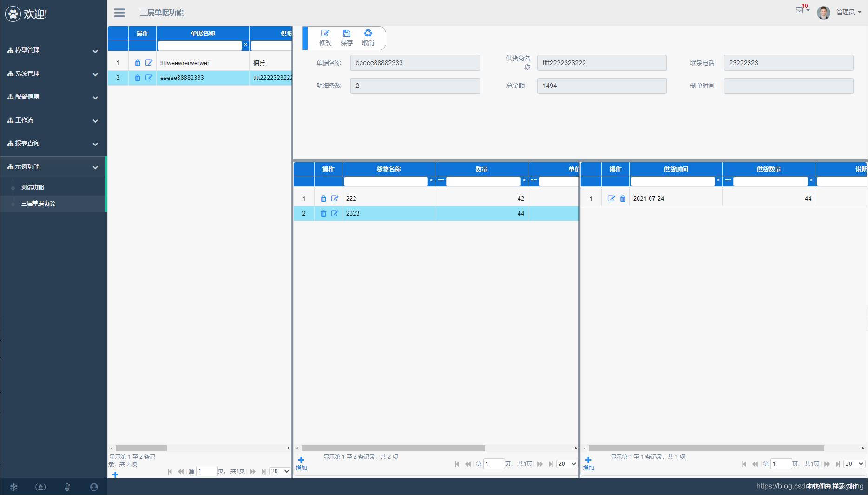Delete the ttttweewrerwerwer document row
The width and height of the screenshot is (868, 495).
pyautogui.click(x=138, y=63)
